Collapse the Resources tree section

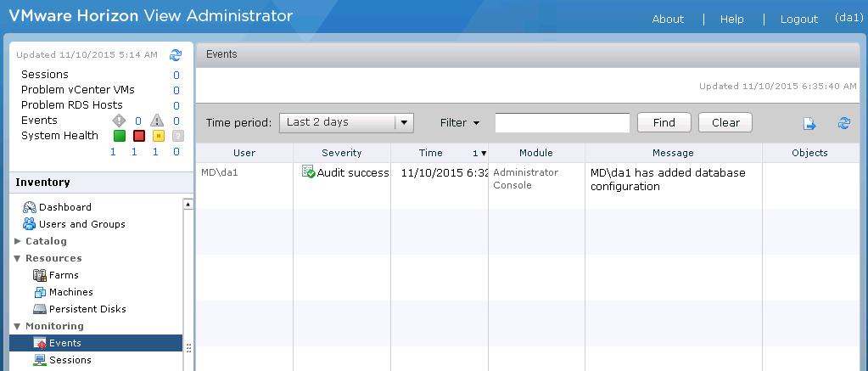(x=18, y=258)
